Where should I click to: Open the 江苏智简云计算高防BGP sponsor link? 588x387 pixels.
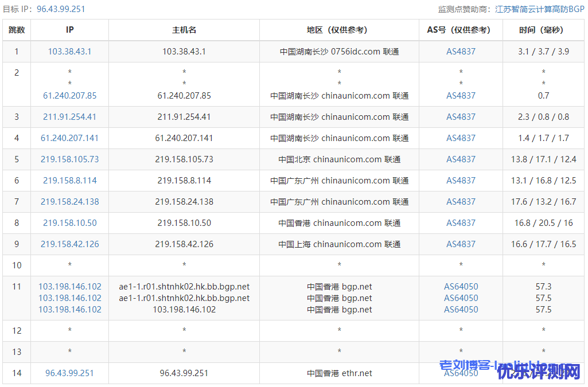pos(540,9)
